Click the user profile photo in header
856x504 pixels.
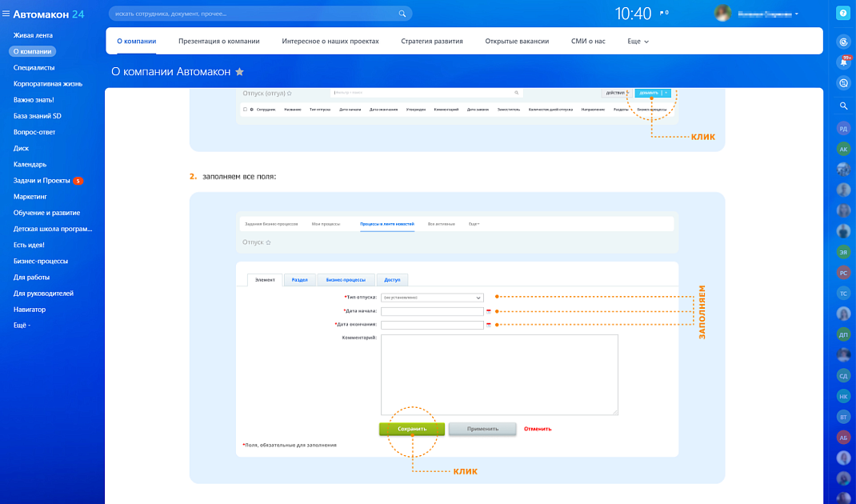[722, 14]
